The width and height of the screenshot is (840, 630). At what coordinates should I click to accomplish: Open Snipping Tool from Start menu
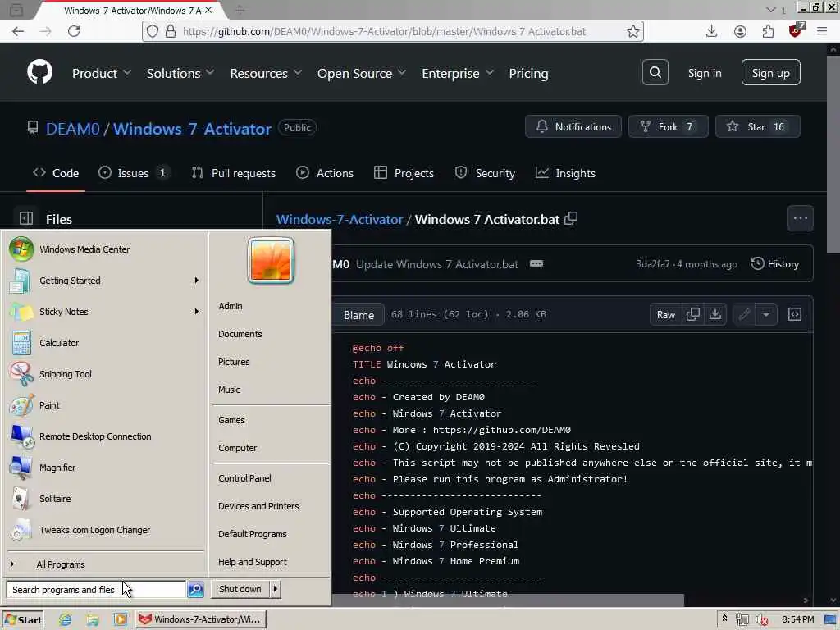click(x=103, y=374)
